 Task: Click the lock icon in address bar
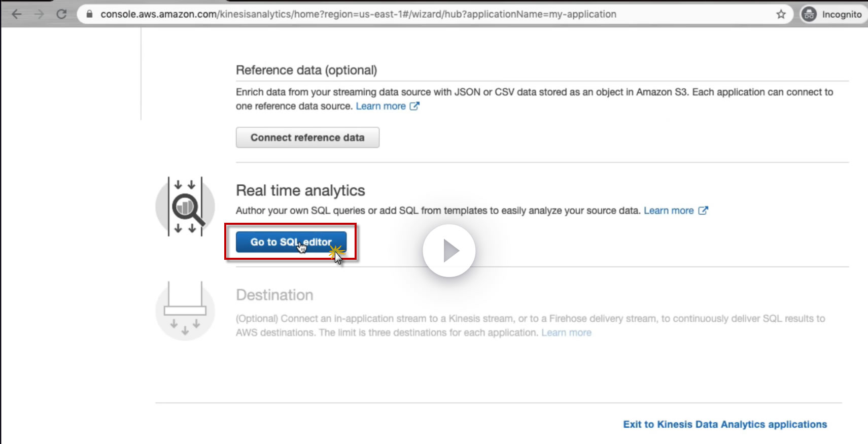coord(89,14)
